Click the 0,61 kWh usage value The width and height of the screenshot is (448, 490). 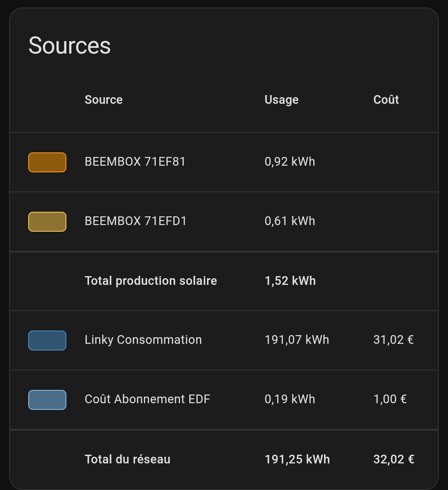[290, 221]
